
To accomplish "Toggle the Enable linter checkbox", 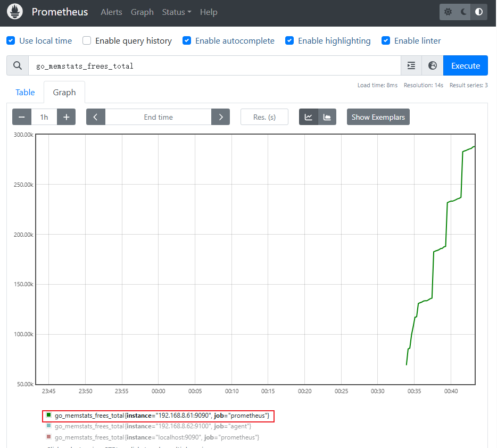I will 386,40.
